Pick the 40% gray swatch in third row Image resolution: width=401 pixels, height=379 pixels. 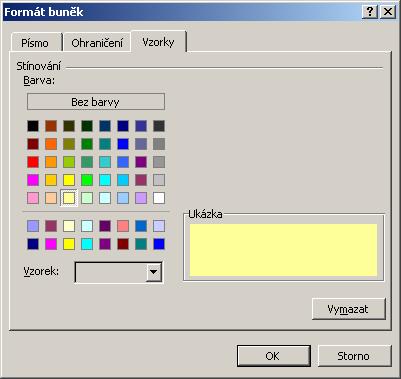click(159, 162)
